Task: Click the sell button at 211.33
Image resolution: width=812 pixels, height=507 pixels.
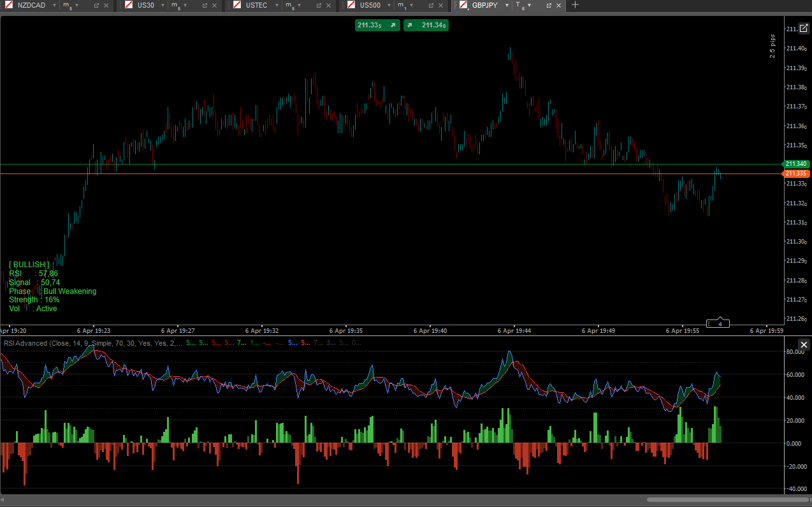Action: (377, 26)
